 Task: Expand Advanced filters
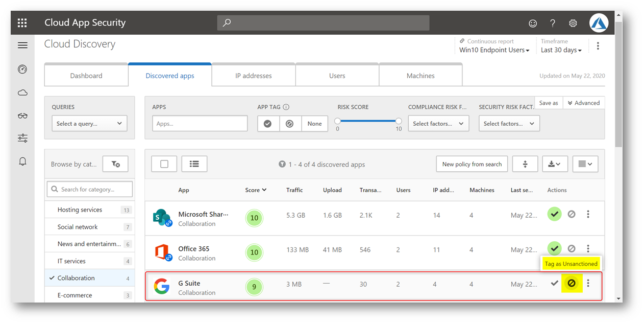pyautogui.click(x=584, y=103)
